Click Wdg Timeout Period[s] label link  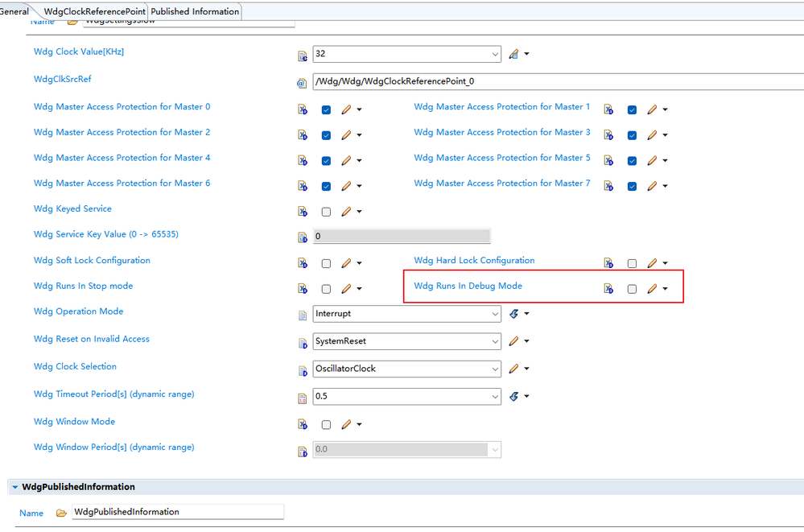coord(113,394)
